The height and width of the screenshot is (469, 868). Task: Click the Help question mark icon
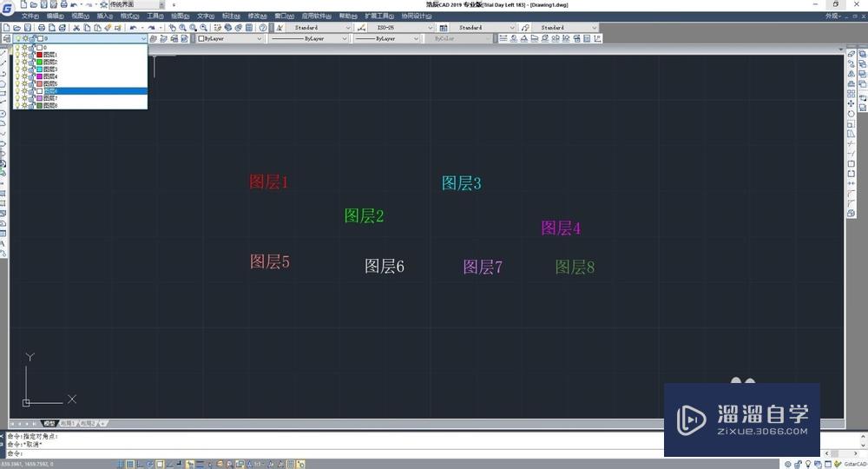pos(264,28)
